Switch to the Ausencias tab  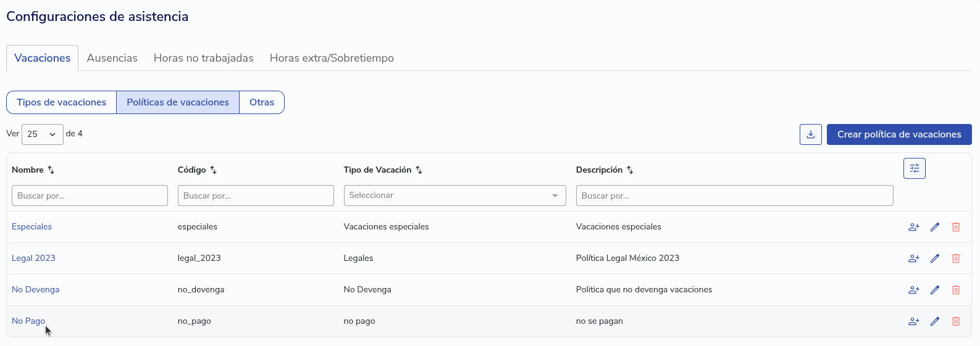[x=112, y=58]
